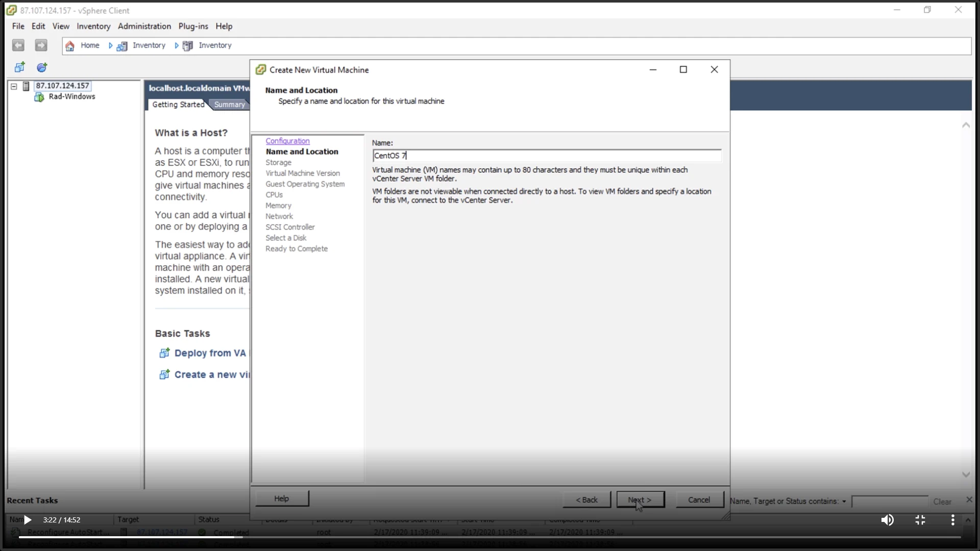Screen dimensions: 980x551
Task: Click the SCSI Controller step
Action: (x=290, y=227)
